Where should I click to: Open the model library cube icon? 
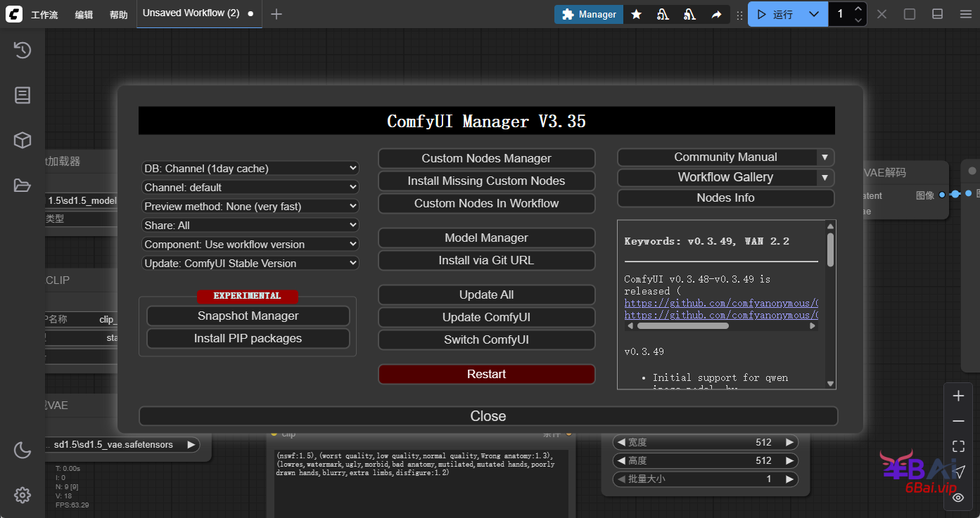click(23, 140)
